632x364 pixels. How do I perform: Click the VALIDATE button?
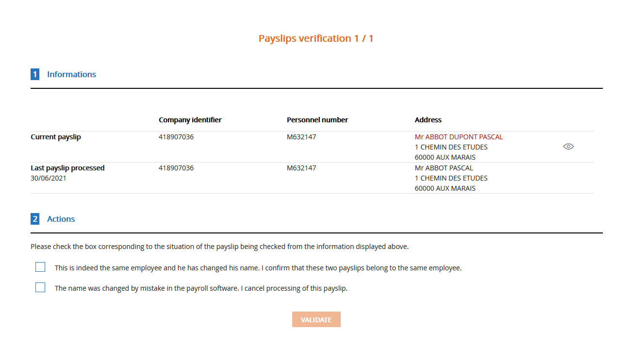pos(316,319)
